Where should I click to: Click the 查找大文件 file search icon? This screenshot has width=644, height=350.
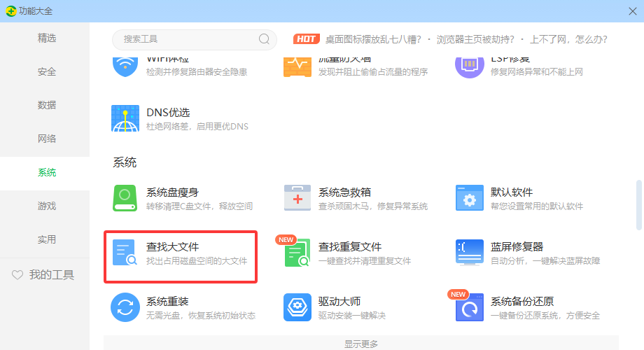pyautogui.click(x=125, y=253)
